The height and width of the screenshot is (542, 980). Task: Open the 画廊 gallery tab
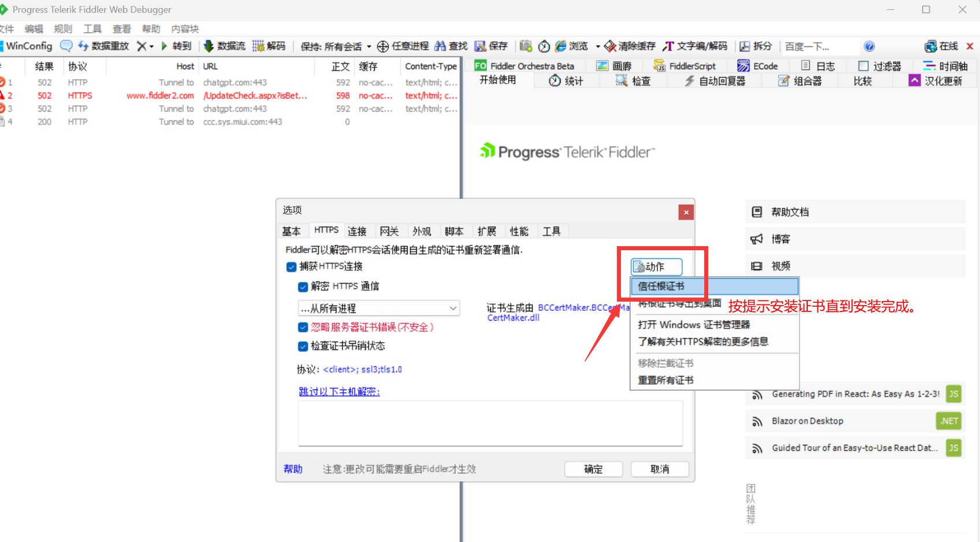pyautogui.click(x=615, y=66)
